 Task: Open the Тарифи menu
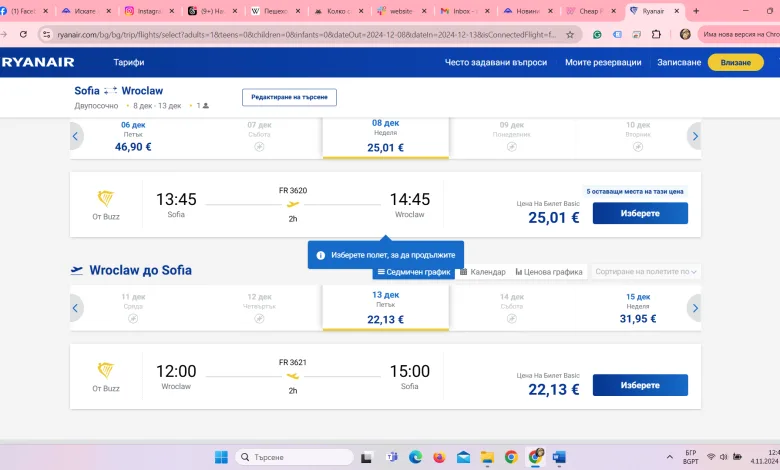pyautogui.click(x=129, y=62)
